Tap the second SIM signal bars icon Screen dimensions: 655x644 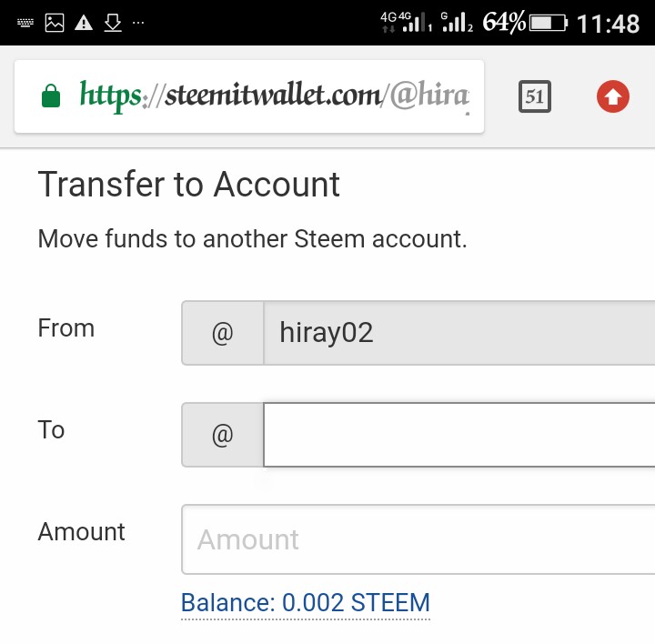pos(457,22)
